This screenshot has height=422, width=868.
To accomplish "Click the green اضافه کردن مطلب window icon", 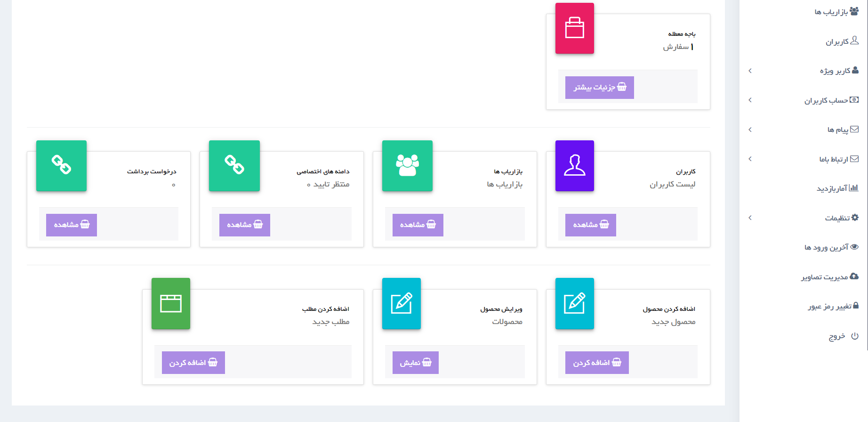I will click(171, 303).
